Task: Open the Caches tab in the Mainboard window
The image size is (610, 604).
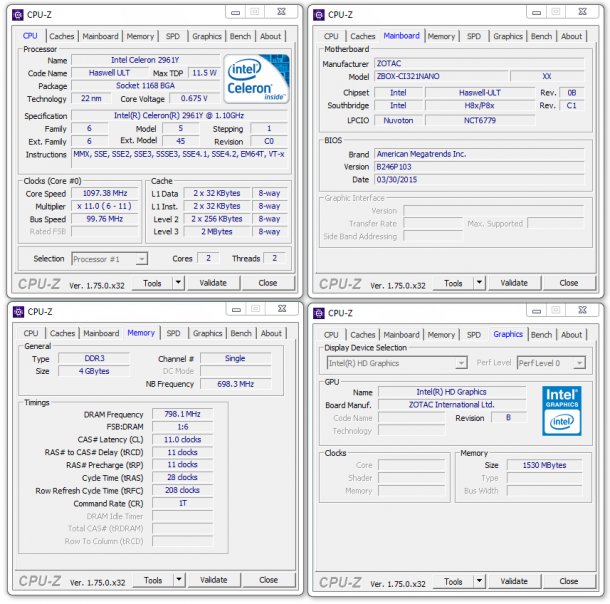Action: coord(363,36)
